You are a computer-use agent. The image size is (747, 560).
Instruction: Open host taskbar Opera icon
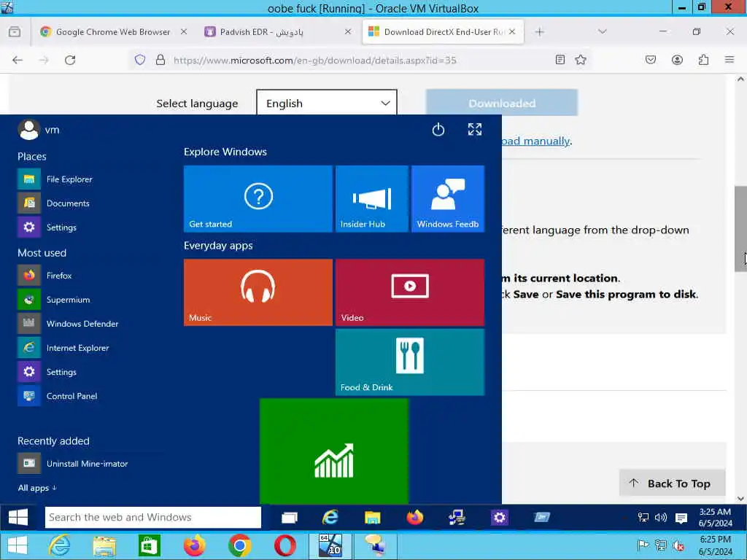point(285,545)
